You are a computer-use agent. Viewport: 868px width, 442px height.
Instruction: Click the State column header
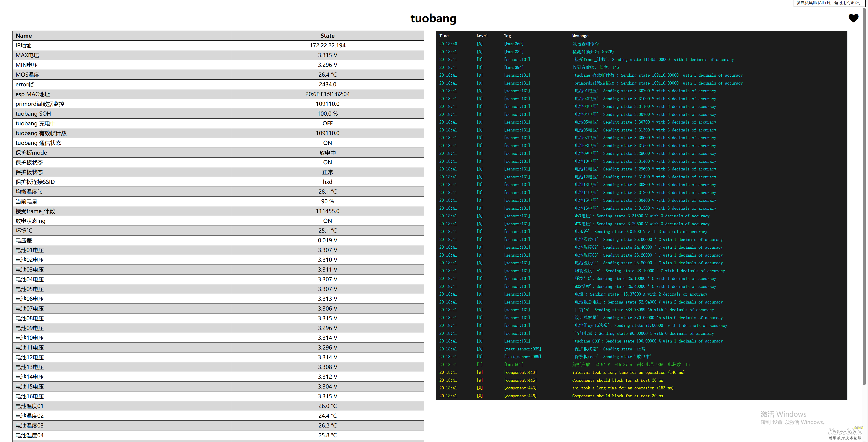[327, 36]
